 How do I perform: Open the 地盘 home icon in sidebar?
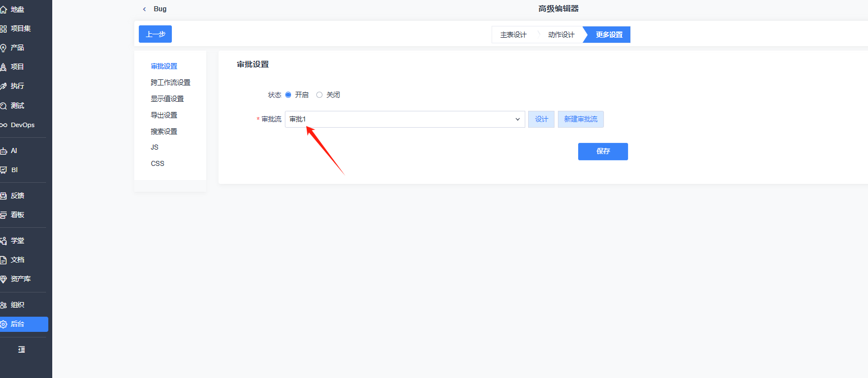3,10
